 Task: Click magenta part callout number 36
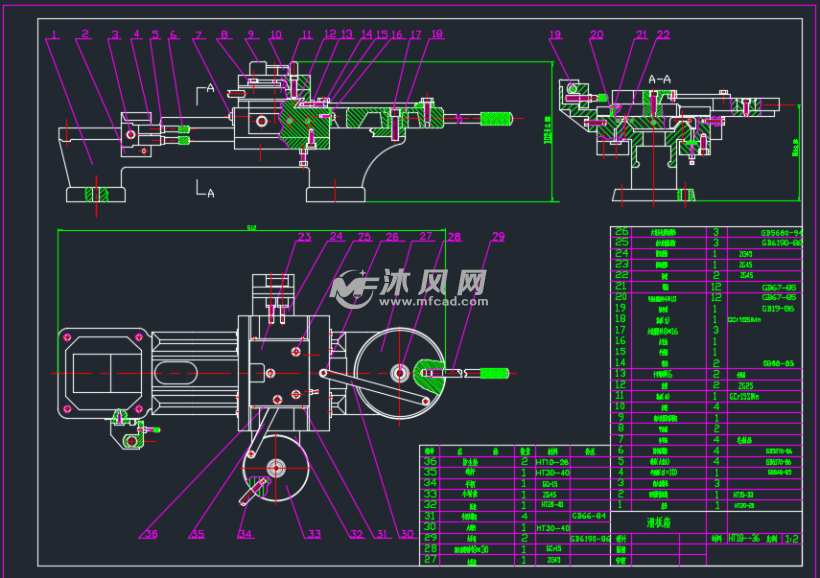(151, 534)
